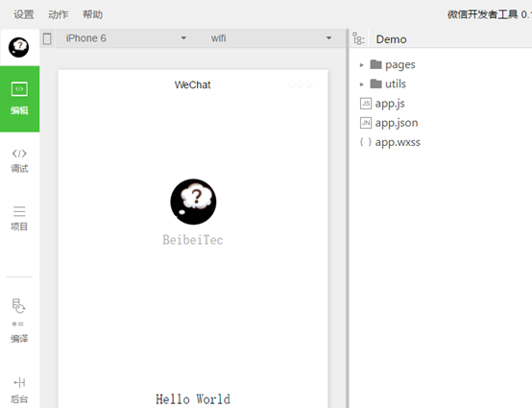Screen dimensions: 532x408
Task: Click the BeibeiTec nickname text
Action: pyautogui.click(x=193, y=240)
